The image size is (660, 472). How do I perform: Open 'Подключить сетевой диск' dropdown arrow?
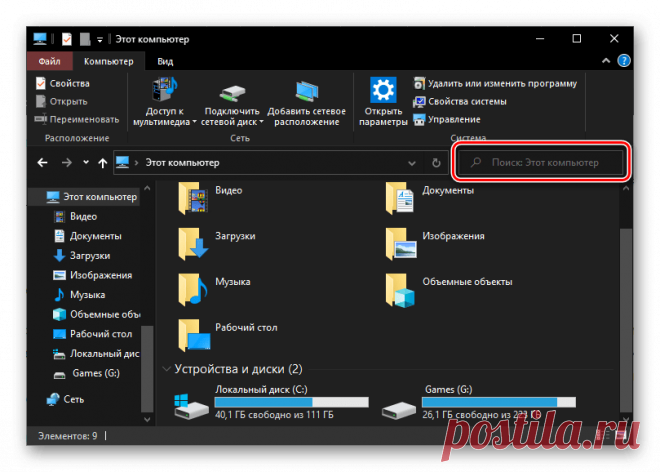[x=261, y=122]
